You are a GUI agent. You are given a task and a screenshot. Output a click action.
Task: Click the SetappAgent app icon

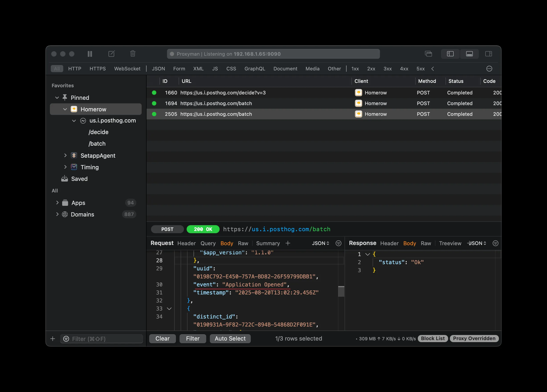[74, 155]
